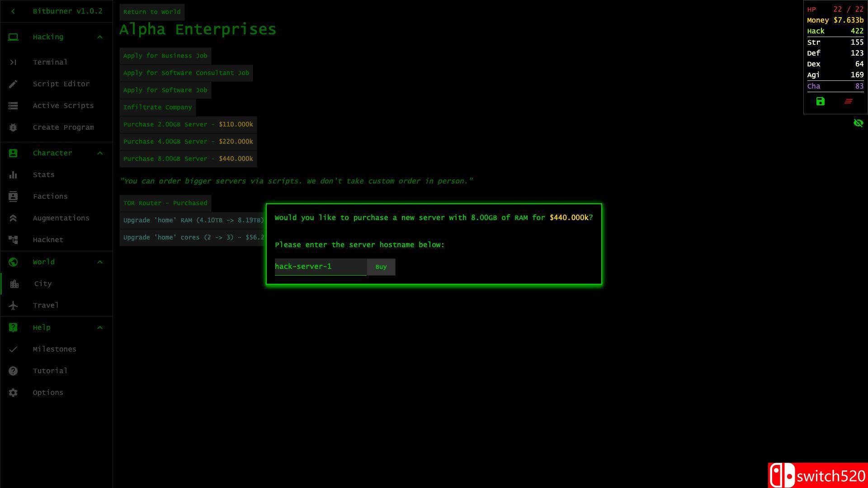Select the Factions menu item
The height and width of the screenshot is (488, 868).
click(50, 196)
